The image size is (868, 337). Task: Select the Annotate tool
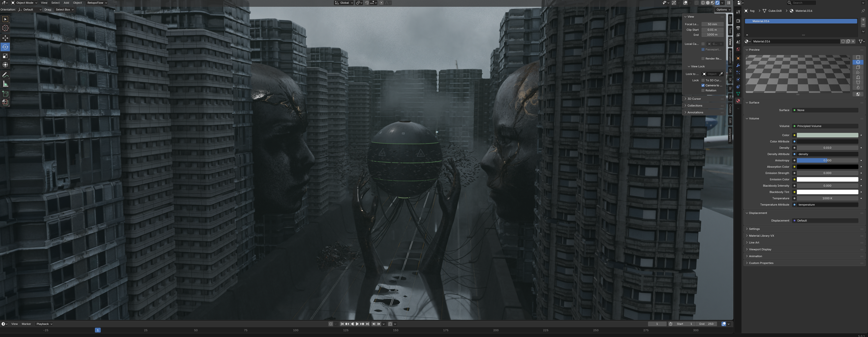tap(5, 75)
